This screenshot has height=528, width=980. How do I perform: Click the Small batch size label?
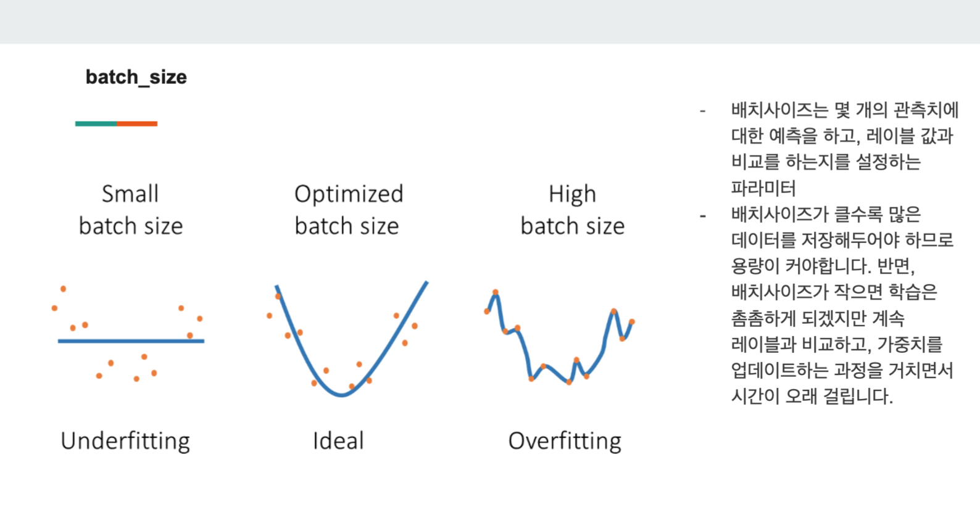131,210
